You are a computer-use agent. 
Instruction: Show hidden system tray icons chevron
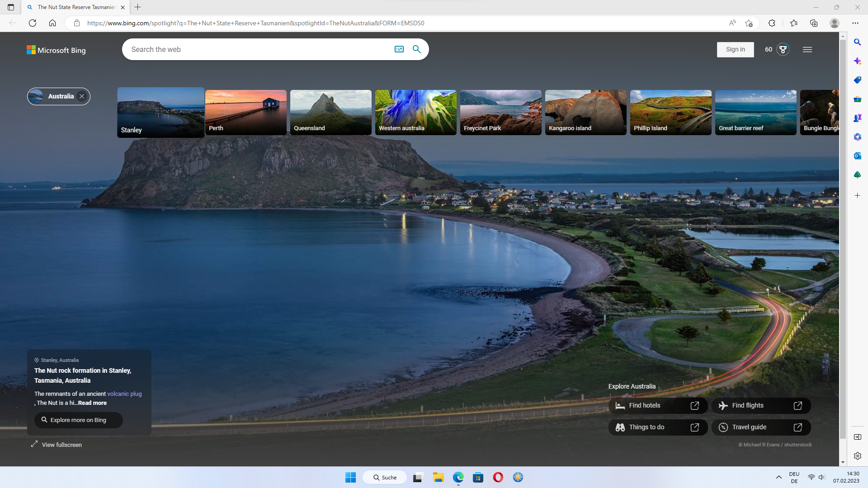[x=778, y=477]
